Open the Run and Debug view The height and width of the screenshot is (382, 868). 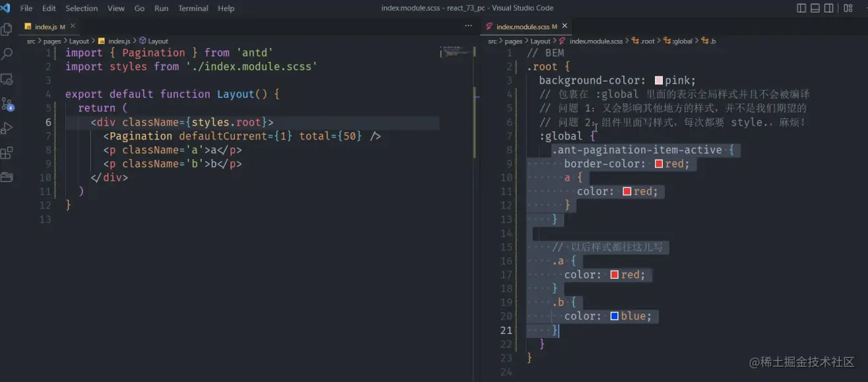click(7, 128)
